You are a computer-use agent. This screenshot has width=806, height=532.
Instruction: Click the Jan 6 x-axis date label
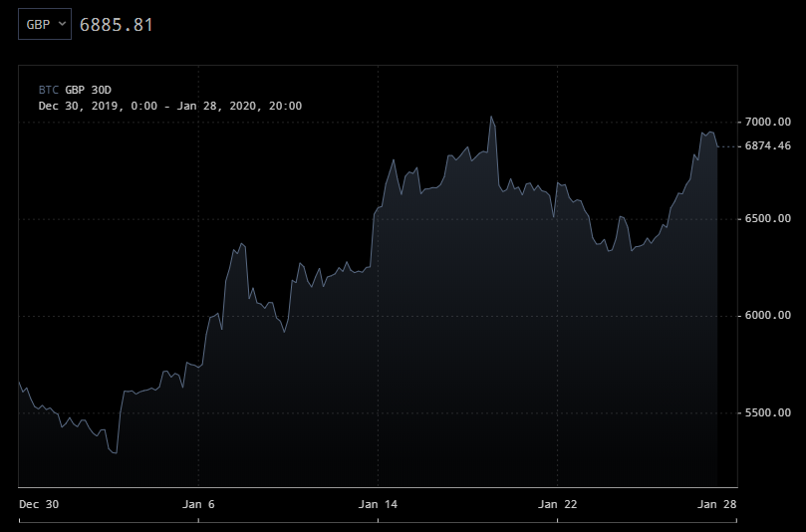tap(198, 504)
